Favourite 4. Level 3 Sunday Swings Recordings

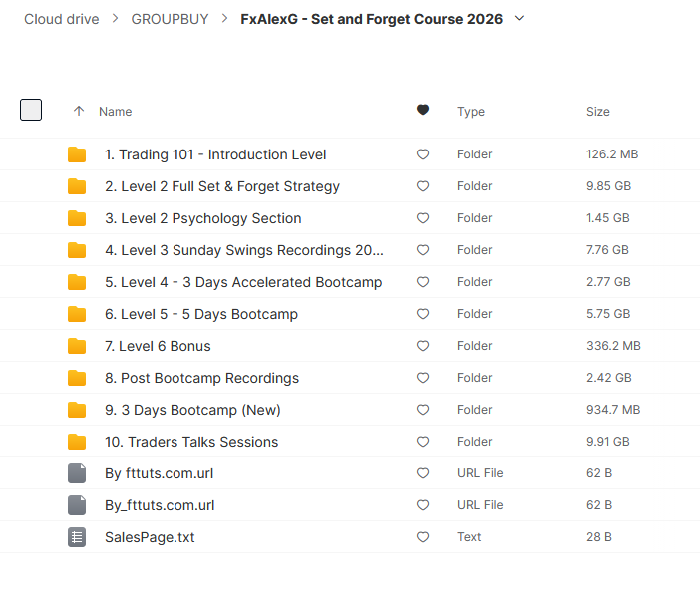[423, 250]
